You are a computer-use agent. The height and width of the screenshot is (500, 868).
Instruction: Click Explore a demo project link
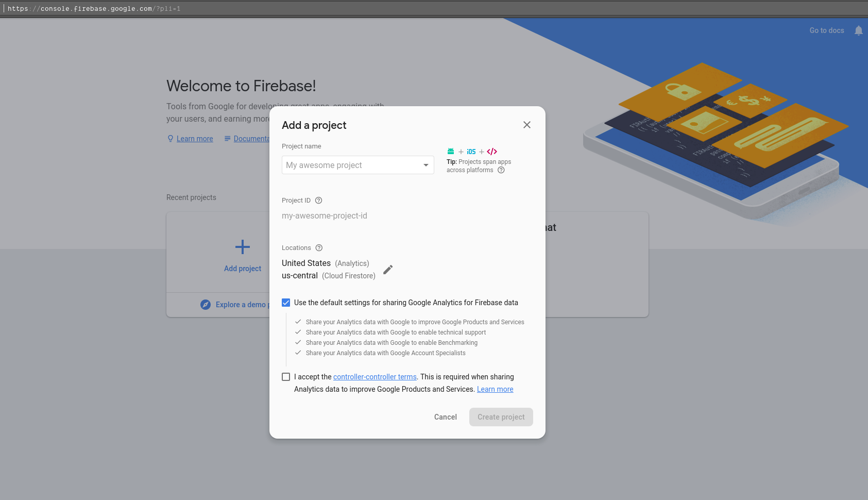242,305
